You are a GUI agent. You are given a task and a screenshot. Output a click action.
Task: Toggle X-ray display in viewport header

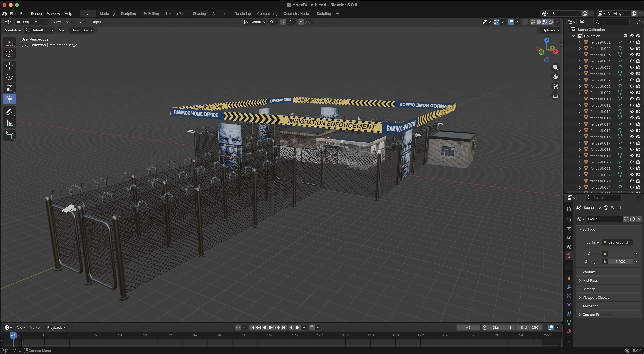click(525, 22)
